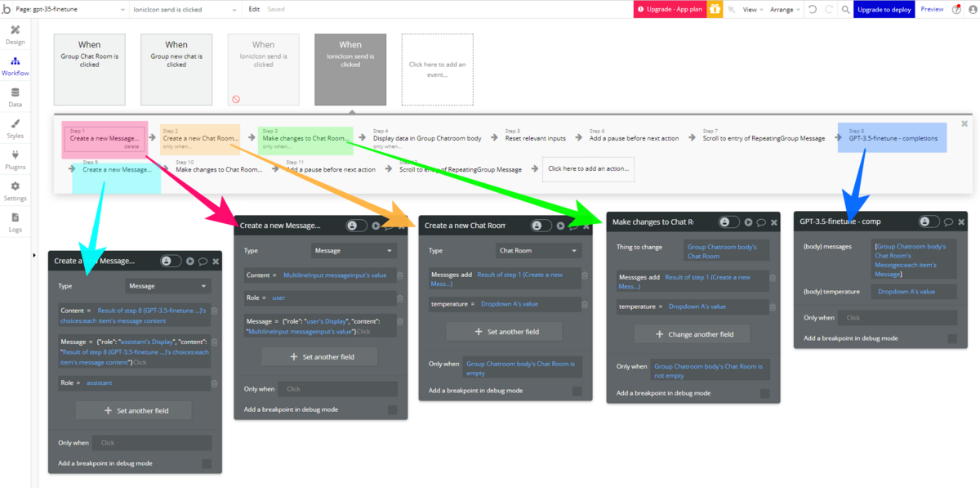Delete Messsges add field in Make changes panel
Image resolution: width=980 pixels, height=488 pixels.
773,278
